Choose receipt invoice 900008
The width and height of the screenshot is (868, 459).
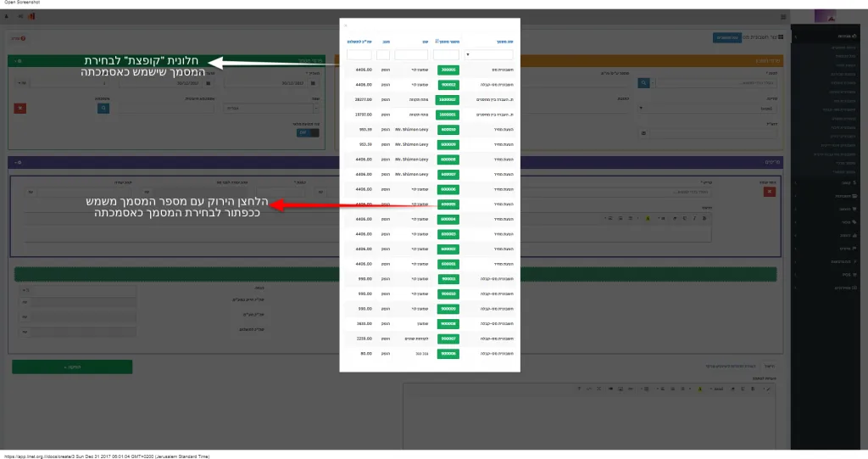(448, 324)
